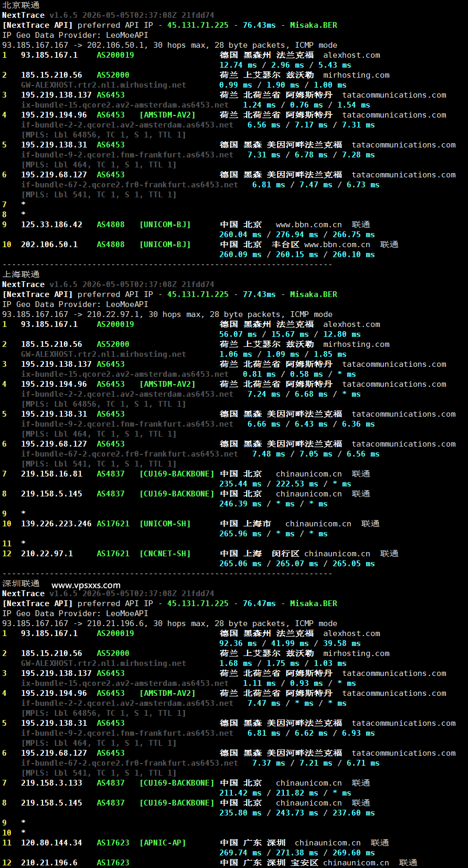Click the 265.06 ms latency value

click(x=240, y=564)
